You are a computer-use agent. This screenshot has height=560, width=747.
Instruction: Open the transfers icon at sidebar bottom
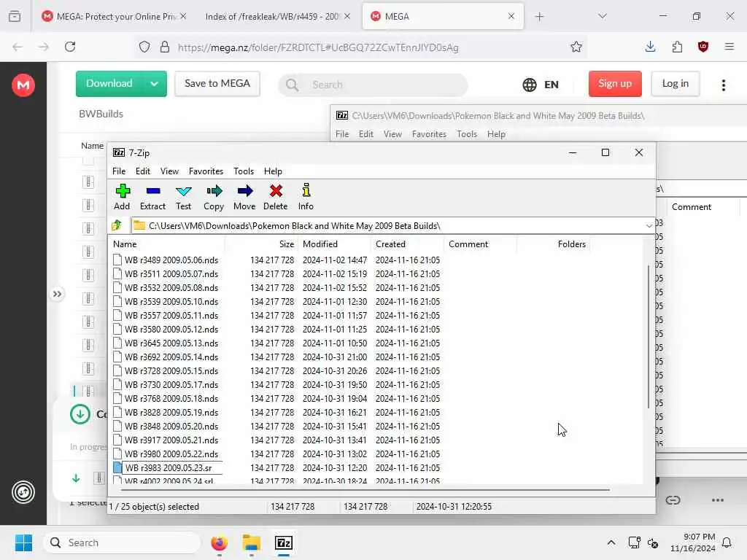23,492
